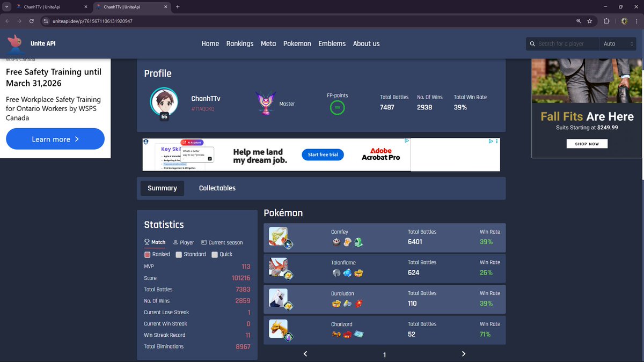The width and height of the screenshot is (644, 362).
Task: Open the Pokemon menu item
Action: (x=297, y=43)
